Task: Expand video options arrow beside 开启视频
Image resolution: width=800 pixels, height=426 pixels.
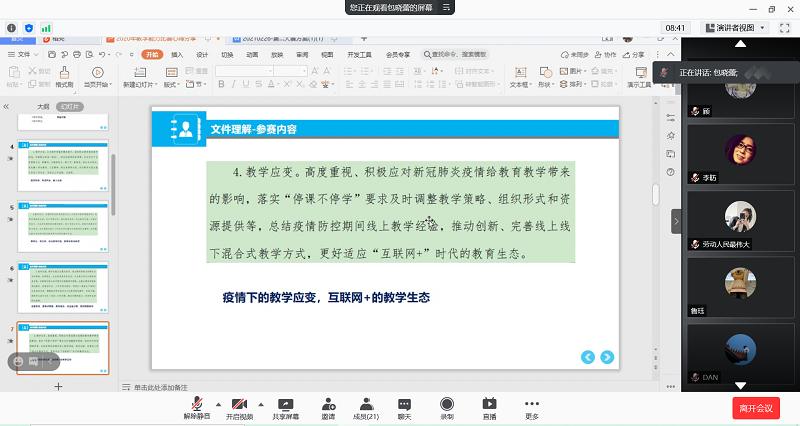Action: coord(259,402)
